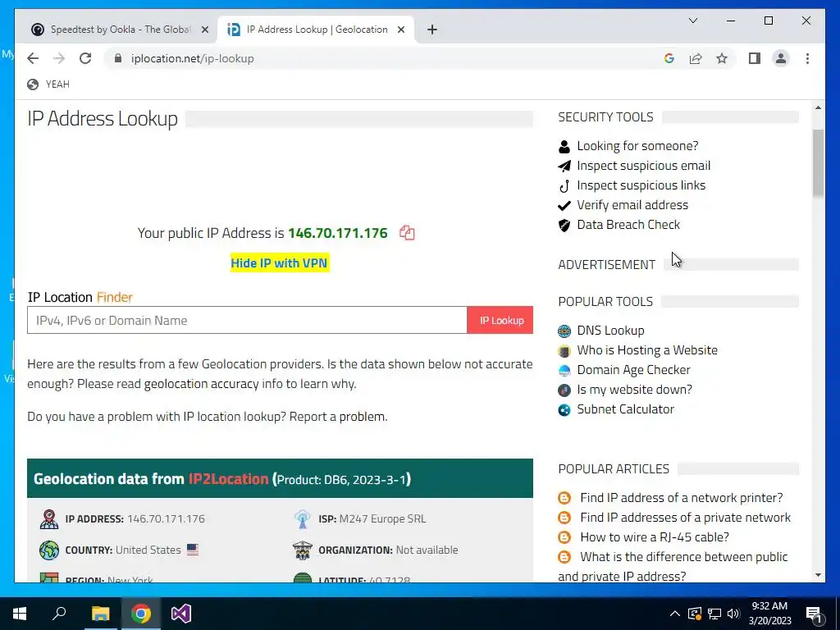Open the DNS Lookup tool
Viewport: 840px width, 630px height.
pyautogui.click(x=610, y=331)
